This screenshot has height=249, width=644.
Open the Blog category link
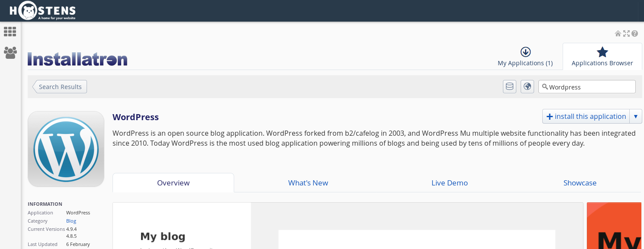[71, 221]
